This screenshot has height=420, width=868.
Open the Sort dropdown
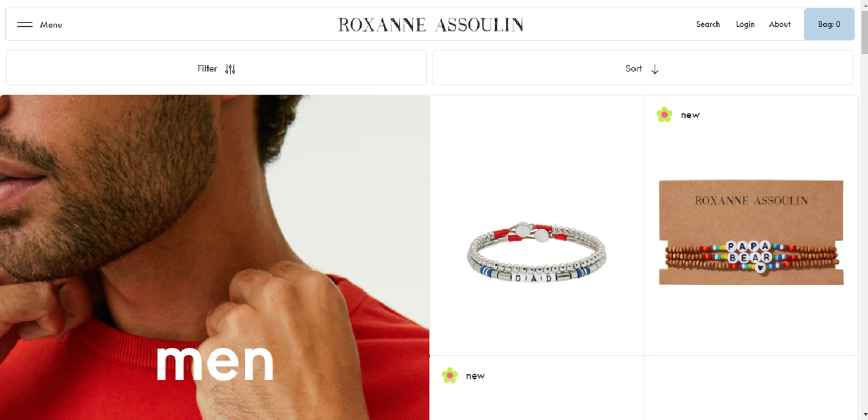tap(643, 68)
